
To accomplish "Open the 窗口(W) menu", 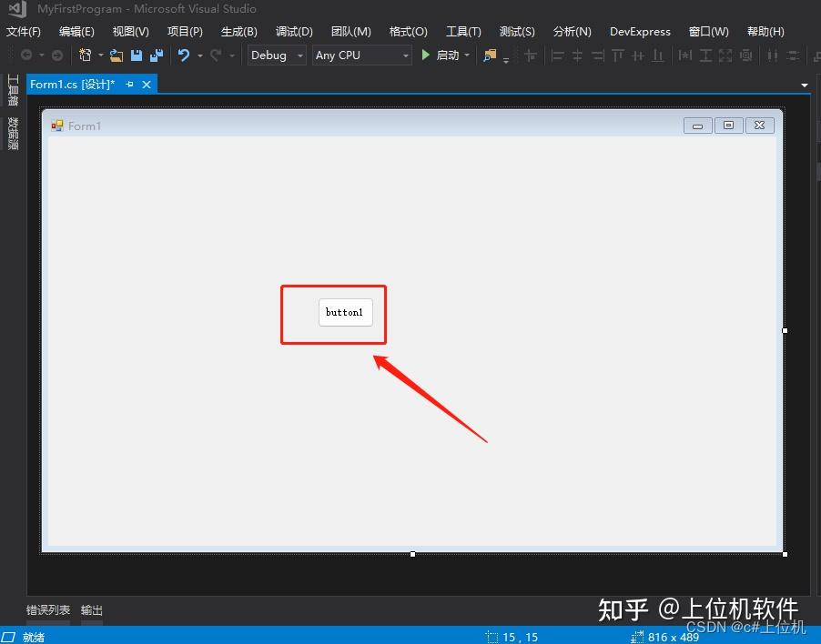I will (708, 32).
